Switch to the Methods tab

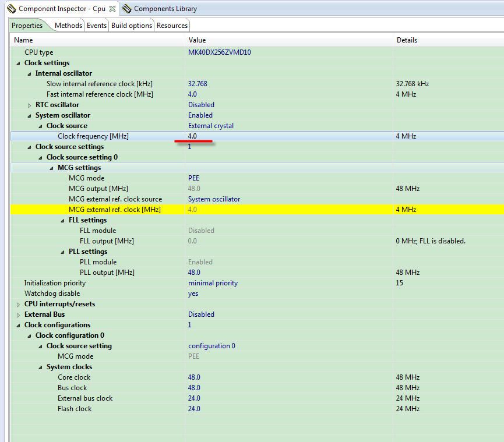click(68, 25)
